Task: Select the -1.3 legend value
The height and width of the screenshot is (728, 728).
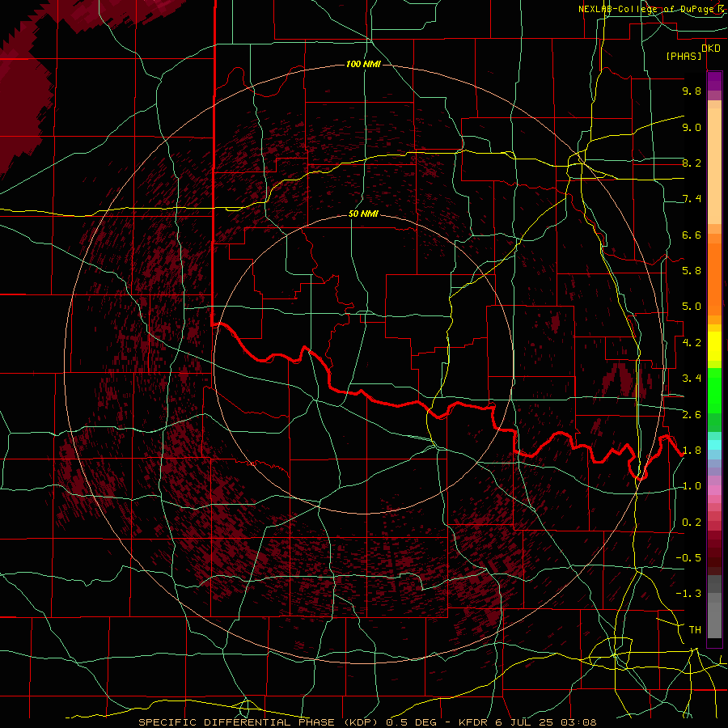Action: pos(688,594)
